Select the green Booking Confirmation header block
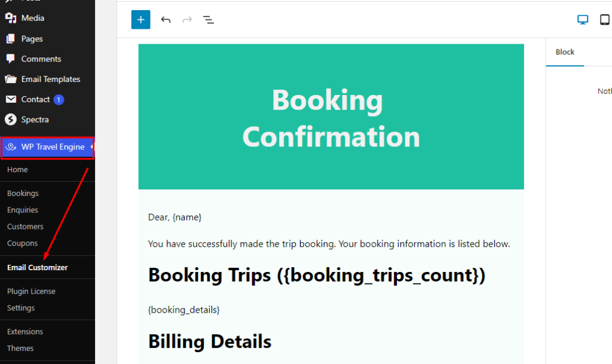The height and width of the screenshot is (364, 612). [331, 117]
